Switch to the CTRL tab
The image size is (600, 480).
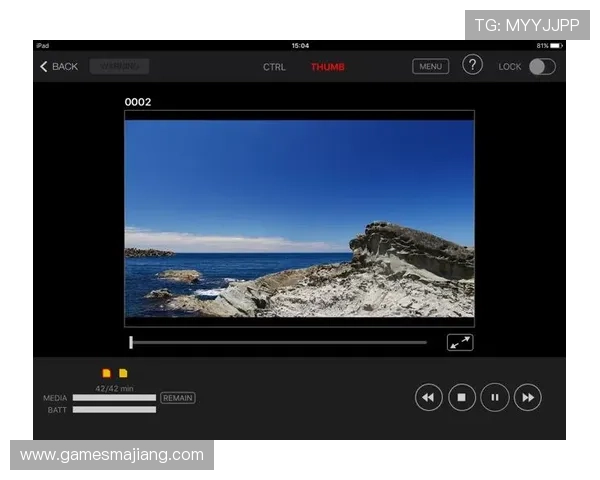(x=274, y=67)
